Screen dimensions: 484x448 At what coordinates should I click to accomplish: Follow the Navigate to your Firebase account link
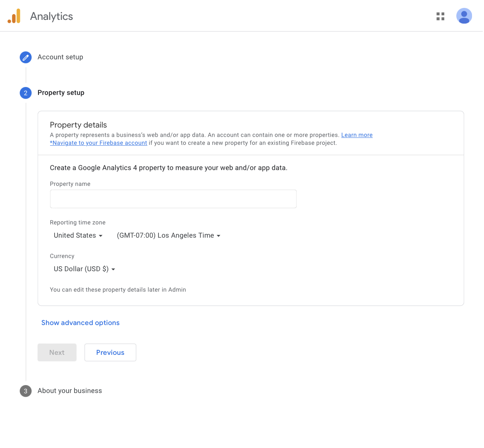98,143
